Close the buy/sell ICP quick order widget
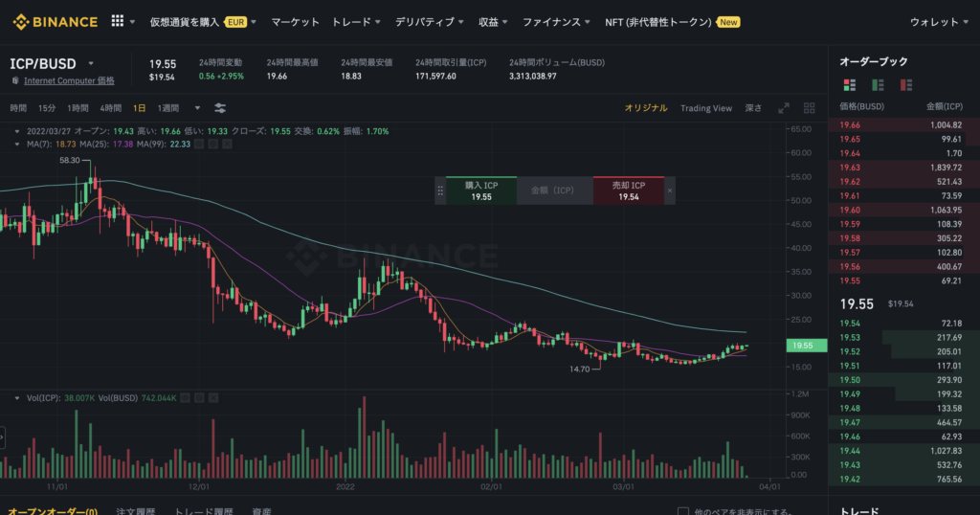The width and height of the screenshot is (980, 515). pyautogui.click(x=669, y=190)
